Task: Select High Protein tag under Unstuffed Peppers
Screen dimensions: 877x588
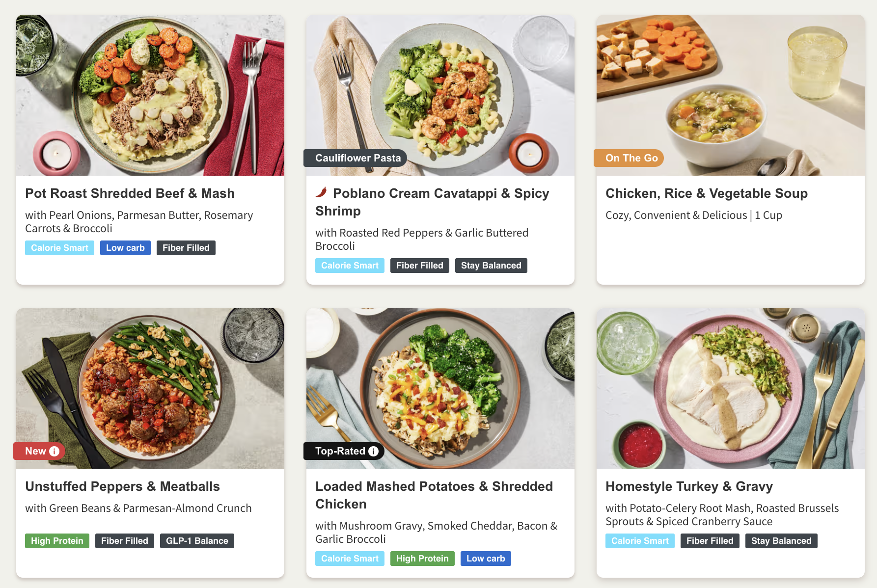Action: click(x=57, y=541)
